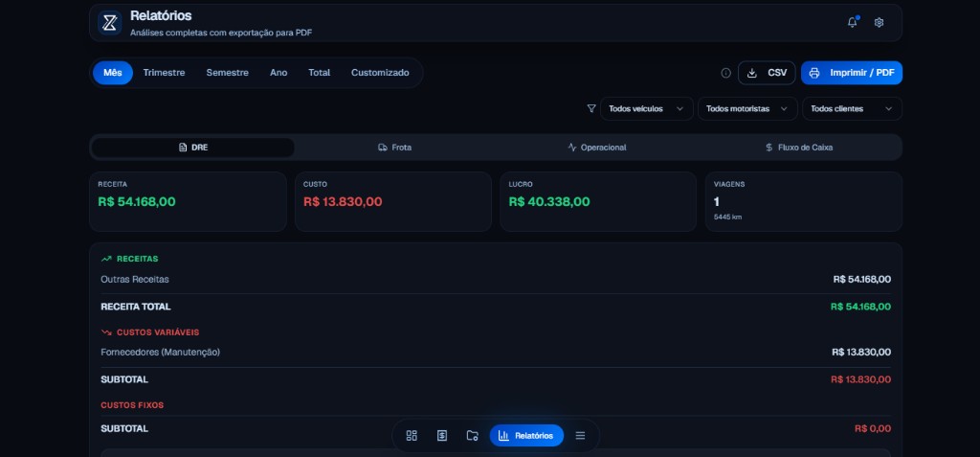Switch to the Frota tab

pos(395,148)
